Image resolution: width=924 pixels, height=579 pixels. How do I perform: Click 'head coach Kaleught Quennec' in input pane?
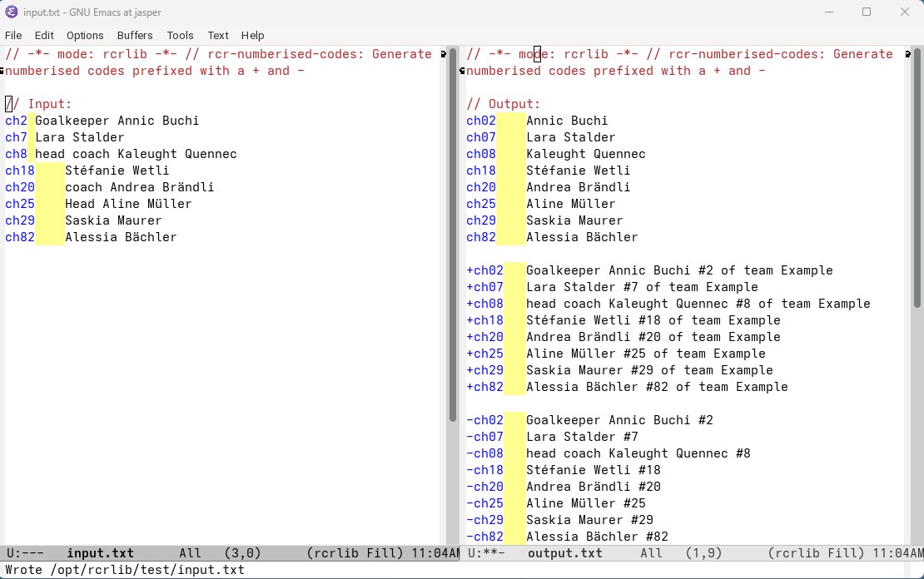[137, 154]
